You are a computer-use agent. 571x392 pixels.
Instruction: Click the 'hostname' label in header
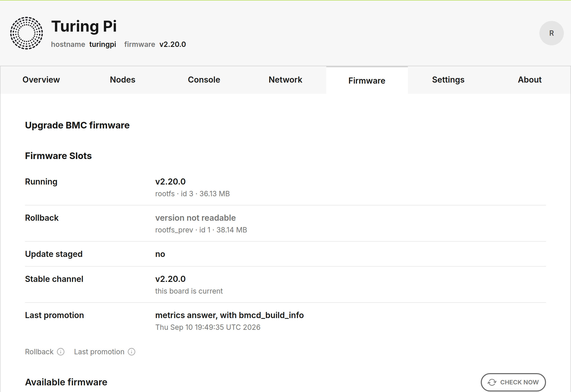(68, 44)
